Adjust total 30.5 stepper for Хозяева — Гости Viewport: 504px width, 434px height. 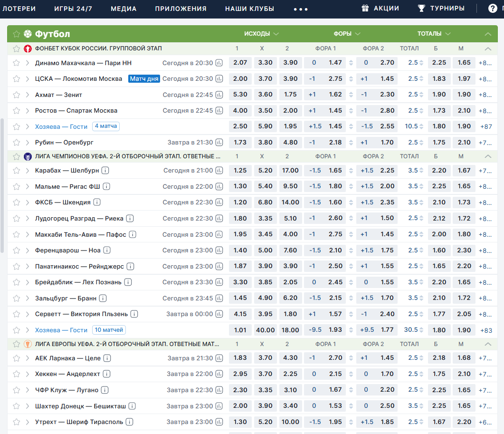click(x=421, y=330)
